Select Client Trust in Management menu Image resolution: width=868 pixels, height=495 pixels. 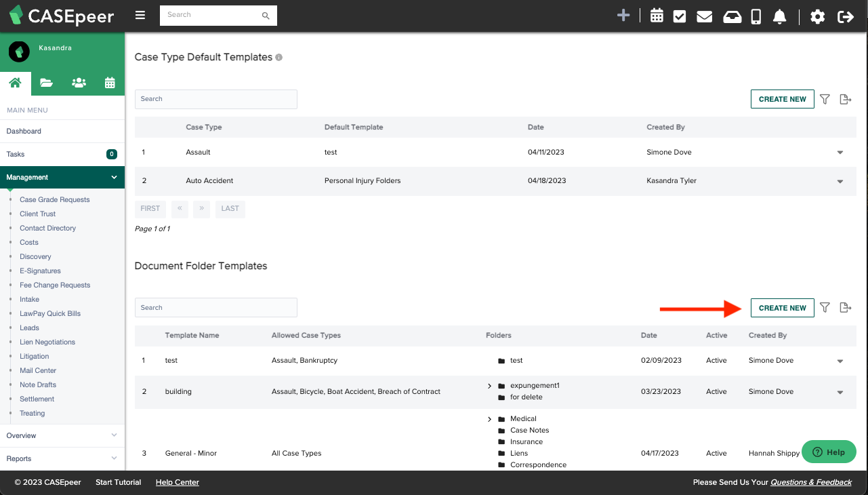coord(38,214)
